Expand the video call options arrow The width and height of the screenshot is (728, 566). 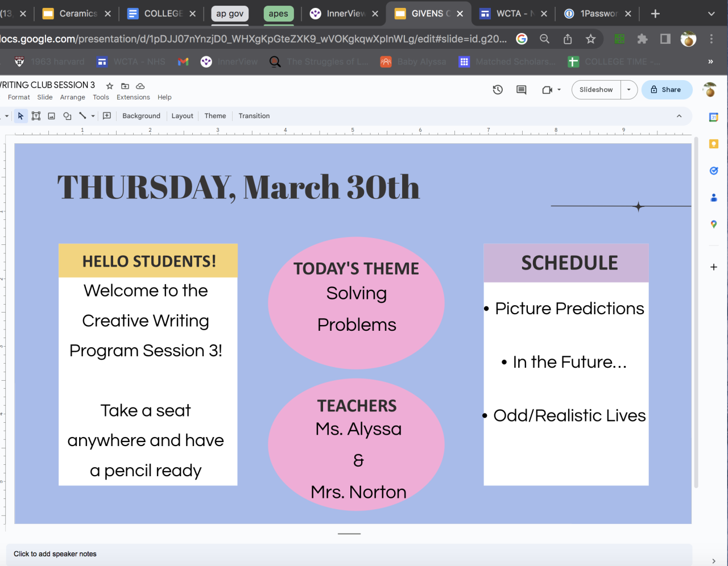point(559,90)
